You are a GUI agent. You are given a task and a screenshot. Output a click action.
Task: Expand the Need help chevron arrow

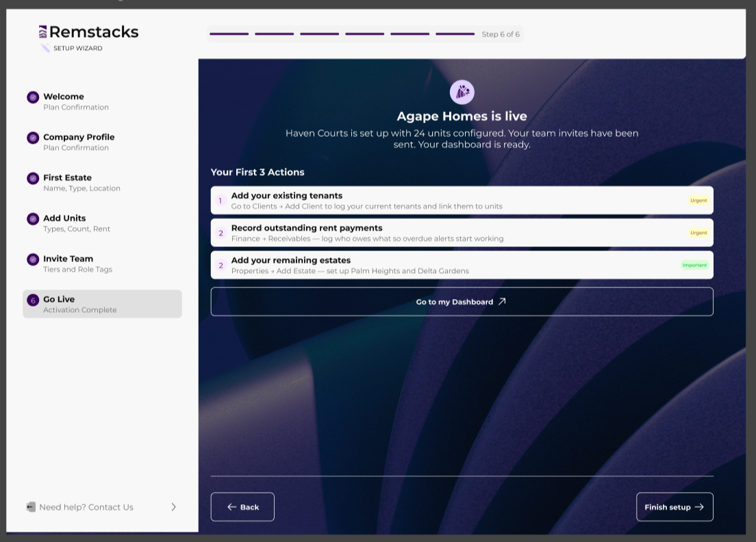[173, 507]
